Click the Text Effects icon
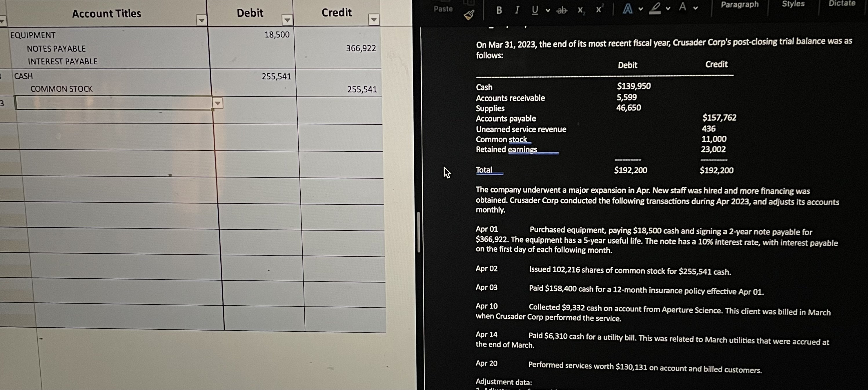Viewport: 868px width, 390px height. [627, 9]
